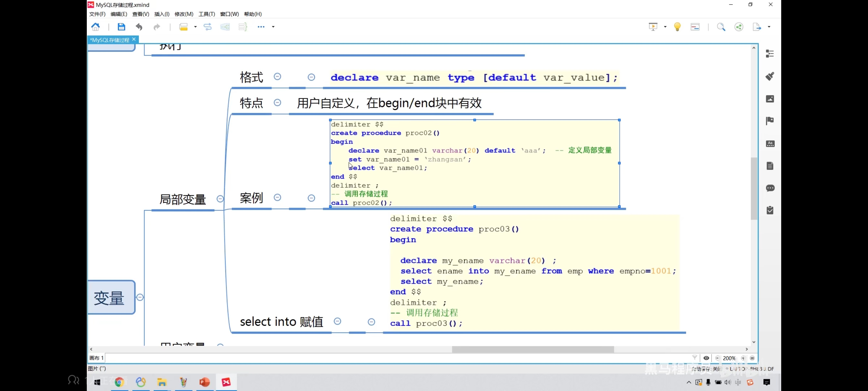
Task: Click the Undo arrow icon
Action: (x=139, y=27)
